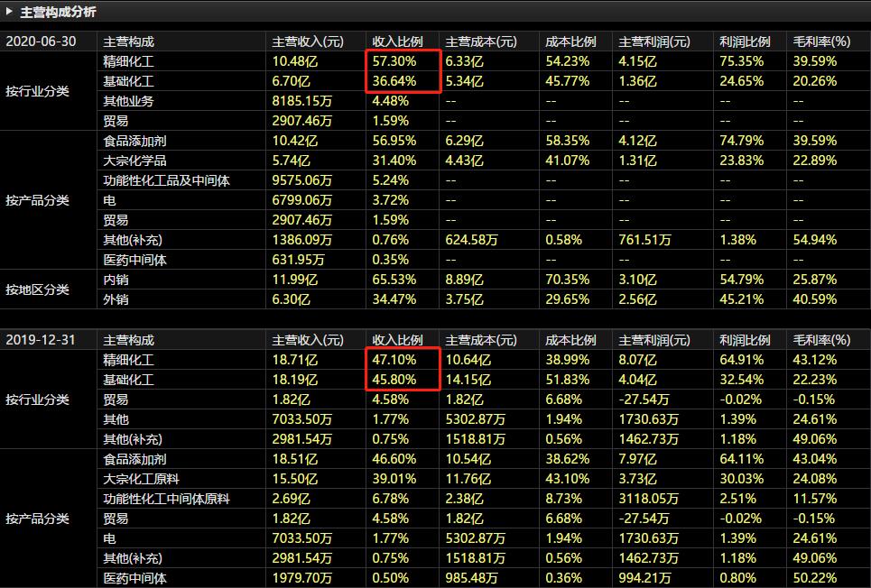Click revenue value 631.95万
The image size is (871, 588).
298,260
